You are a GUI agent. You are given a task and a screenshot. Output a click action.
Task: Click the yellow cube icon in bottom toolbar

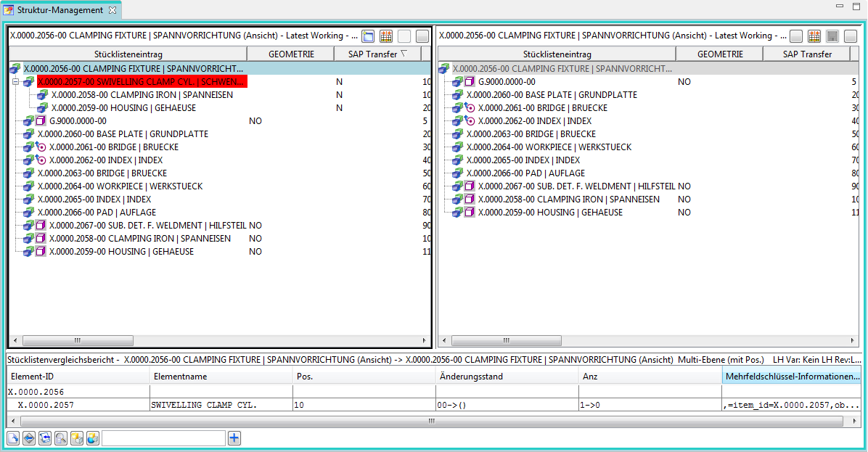point(77,438)
